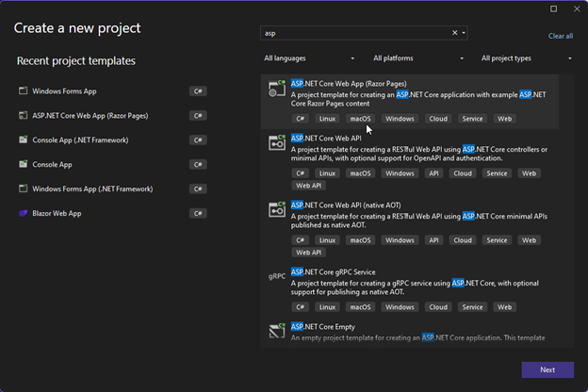Viewport: 588px width, 392px height.
Task: Click the ASP.NET Core Web API template icon
Action: 277,143
